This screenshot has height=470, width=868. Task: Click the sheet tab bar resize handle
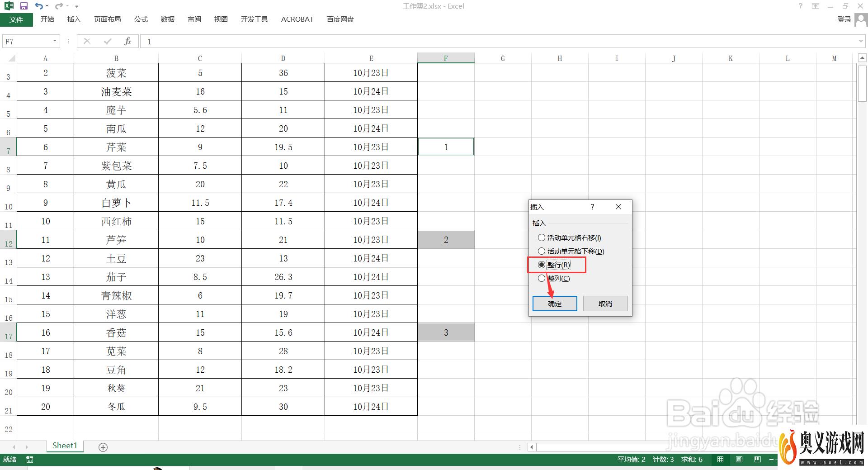click(x=520, y=447)
